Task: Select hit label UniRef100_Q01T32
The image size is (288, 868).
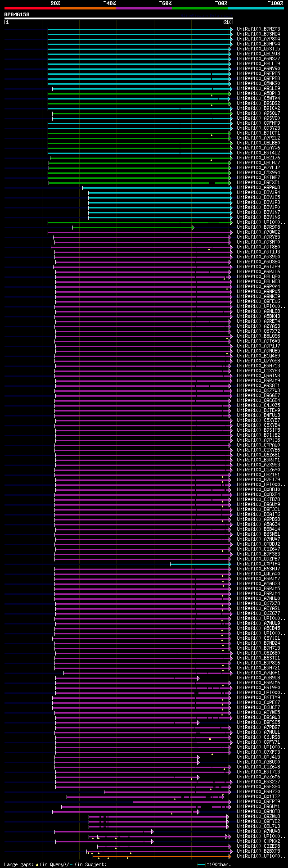Action: [x=259, y=796]
